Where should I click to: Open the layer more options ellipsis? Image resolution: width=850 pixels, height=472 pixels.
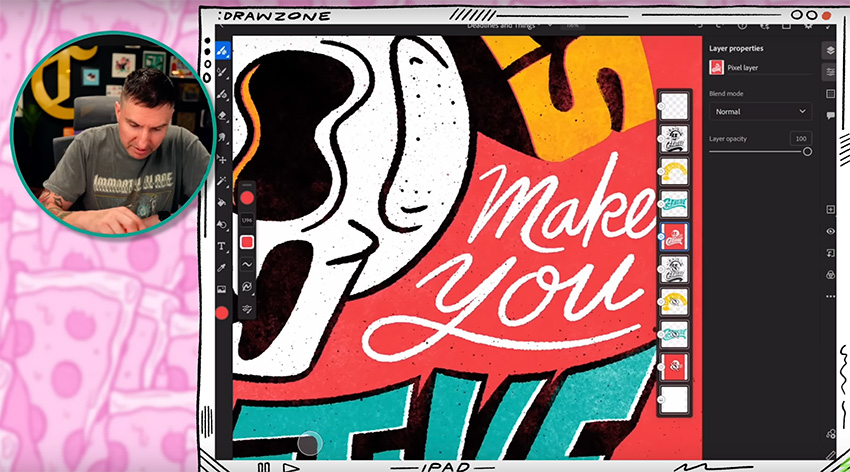coord(830,296)
